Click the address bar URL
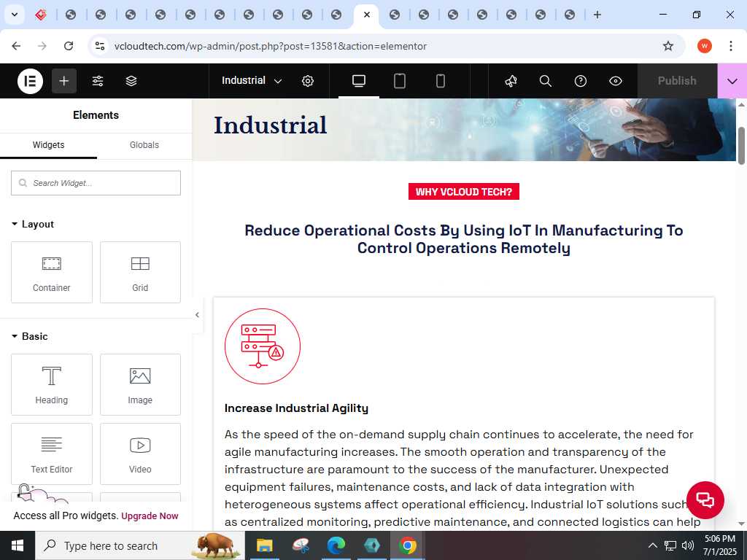747x560 pixels. 271,46
